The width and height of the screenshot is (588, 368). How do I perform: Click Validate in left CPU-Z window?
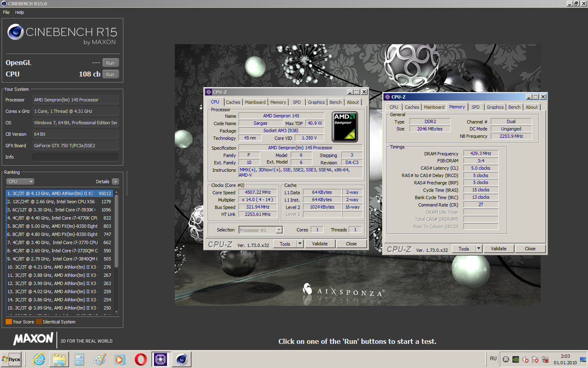click(320, 244)
